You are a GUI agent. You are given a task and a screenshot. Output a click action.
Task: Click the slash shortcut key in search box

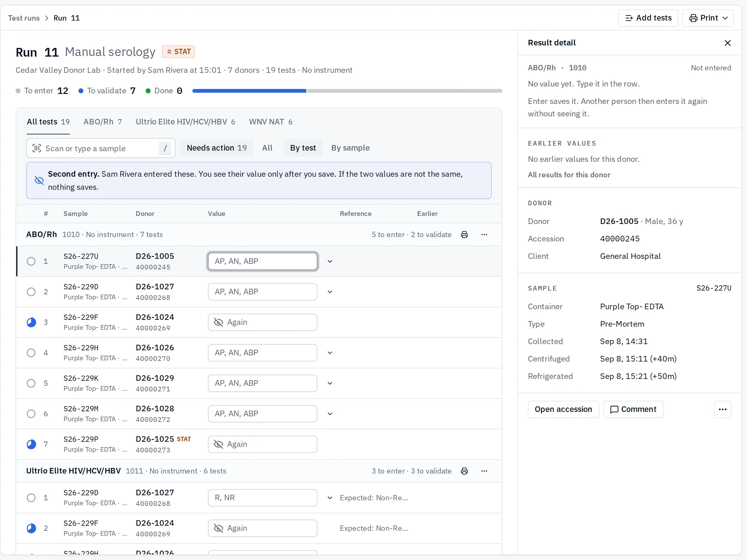point(165,148)
